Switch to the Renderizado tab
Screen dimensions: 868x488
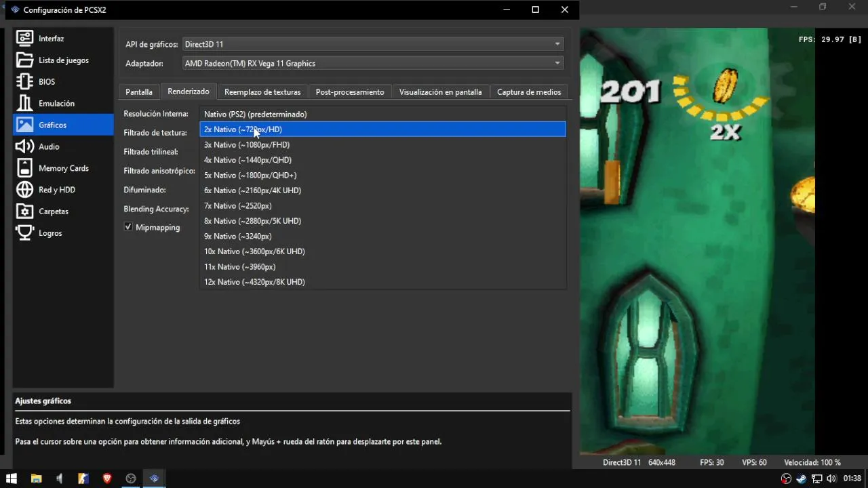click(189, 91)
